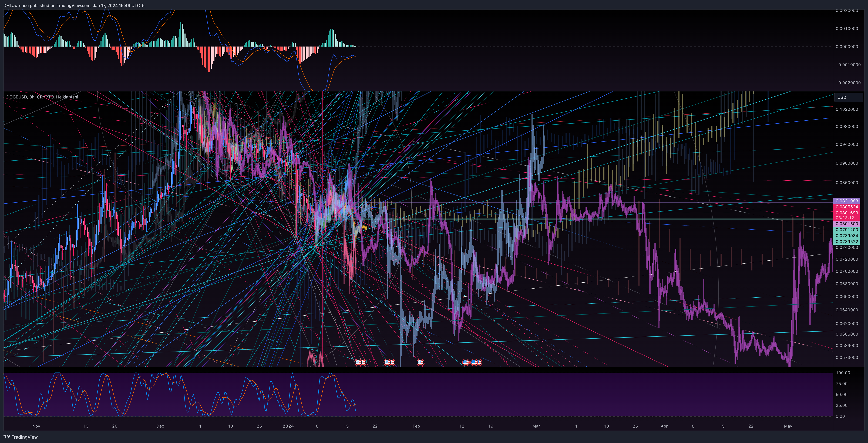Click the 100.00 stochastic axis value

pos(843,373)
